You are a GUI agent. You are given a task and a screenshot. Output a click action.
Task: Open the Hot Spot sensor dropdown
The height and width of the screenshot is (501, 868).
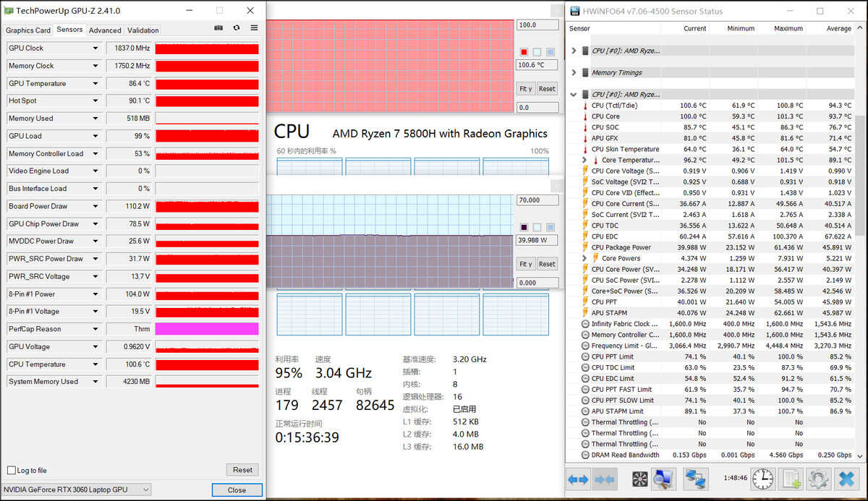point(95,101)
